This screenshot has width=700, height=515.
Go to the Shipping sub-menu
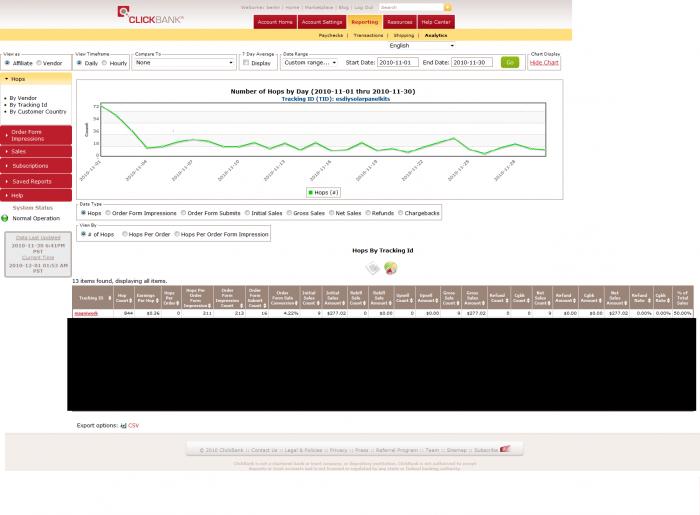pyautogui.click(x=404, y=35)
